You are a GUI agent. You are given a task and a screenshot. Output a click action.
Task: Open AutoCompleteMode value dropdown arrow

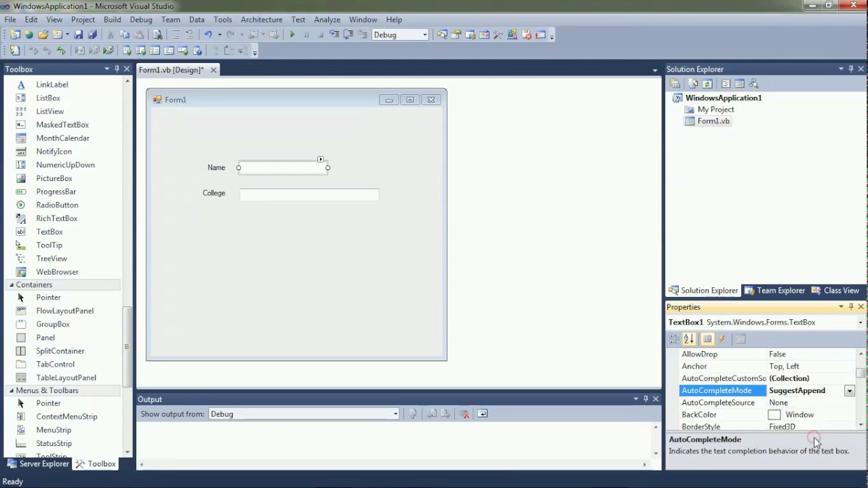849,391
